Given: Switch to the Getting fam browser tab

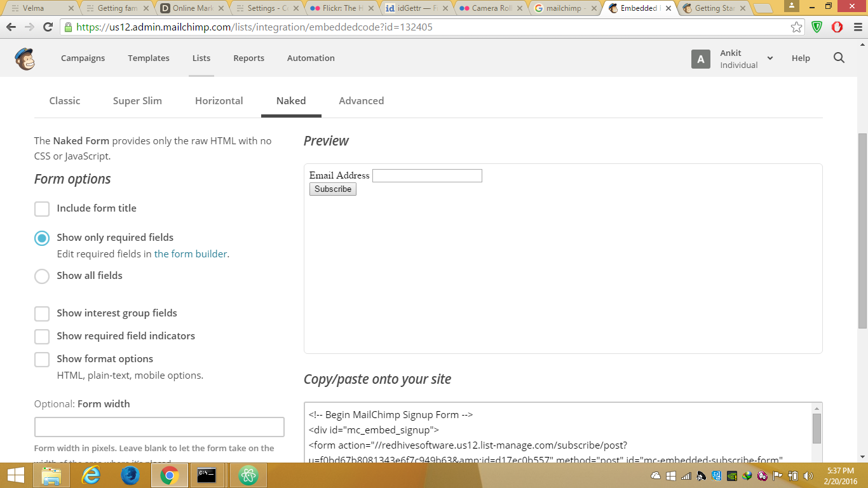Looking at the screenshot, I should pyautogui.click(x=117, y=8).
